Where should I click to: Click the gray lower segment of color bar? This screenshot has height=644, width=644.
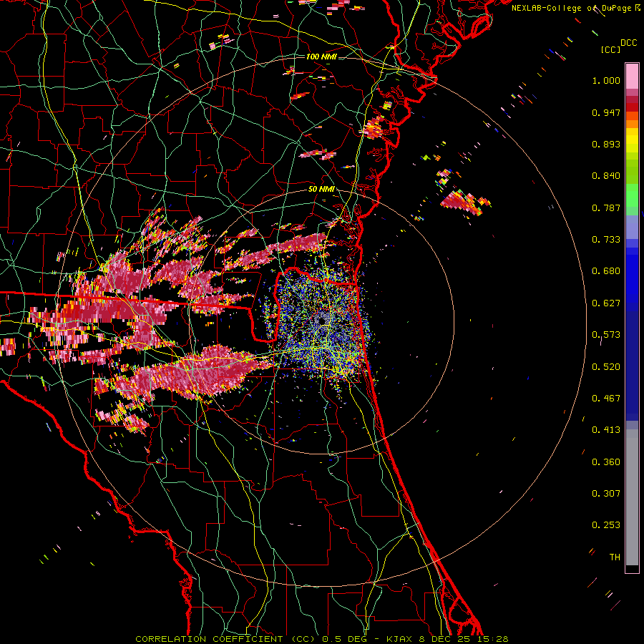632,497
